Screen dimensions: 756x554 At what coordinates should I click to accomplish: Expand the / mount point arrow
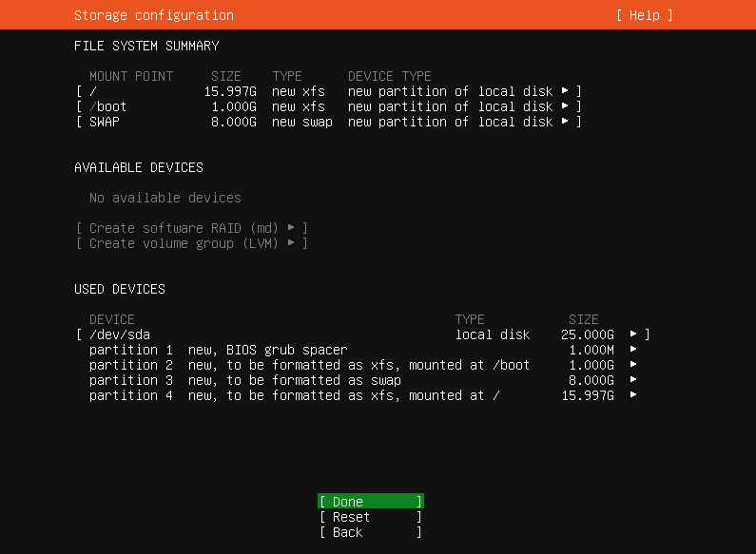(565, 90)
